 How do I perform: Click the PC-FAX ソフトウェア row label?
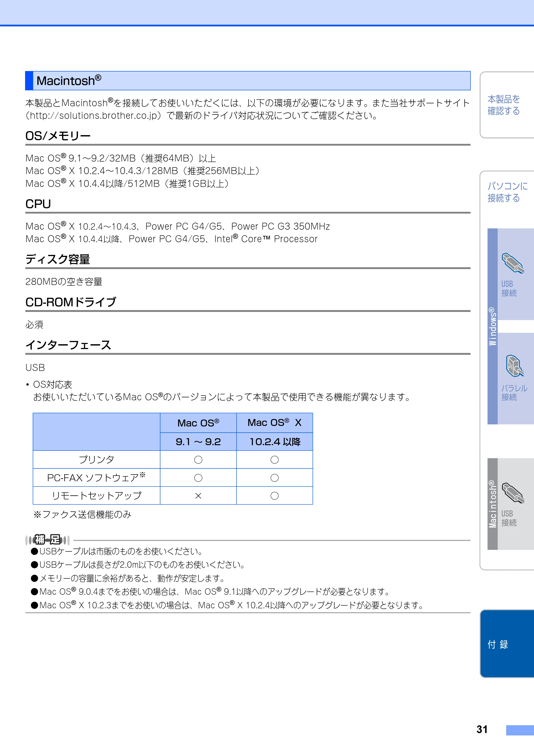pos(96,477)
